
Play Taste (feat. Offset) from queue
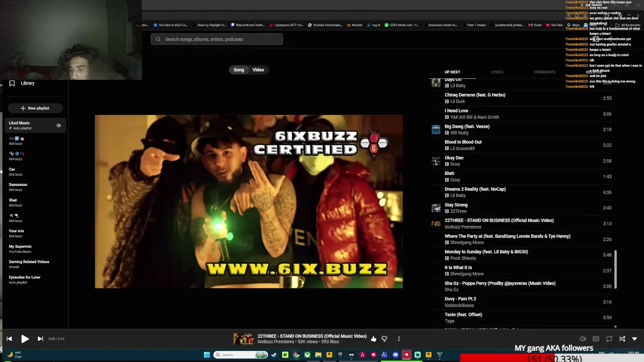[x=522, y=318]
